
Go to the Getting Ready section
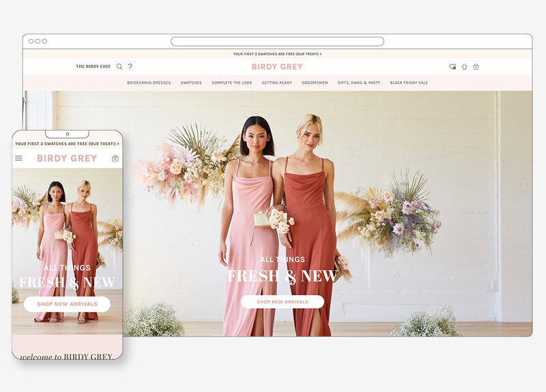(x=276, y=82)
